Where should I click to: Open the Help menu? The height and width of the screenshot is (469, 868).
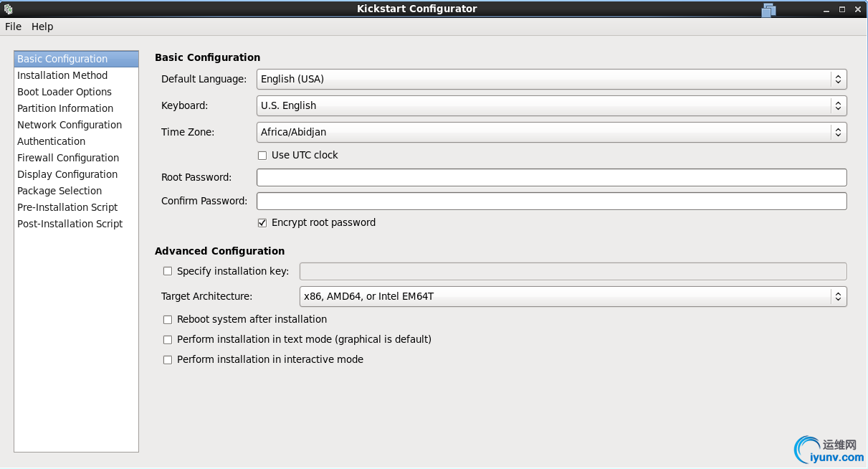[42, 27]
